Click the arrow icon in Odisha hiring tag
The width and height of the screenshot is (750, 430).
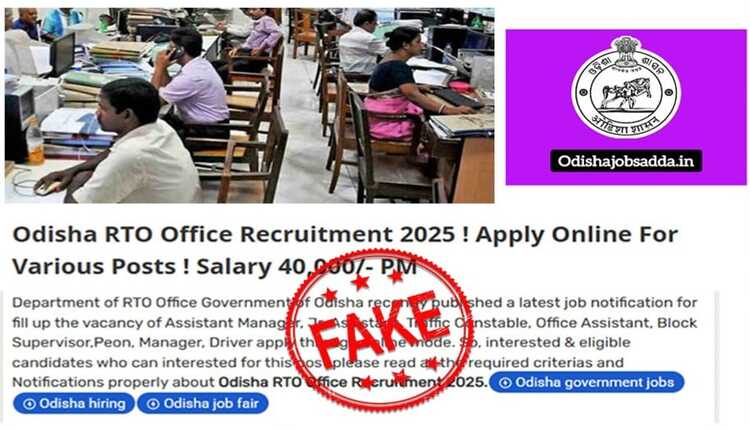pyautogui.click(x=29, y=404)
